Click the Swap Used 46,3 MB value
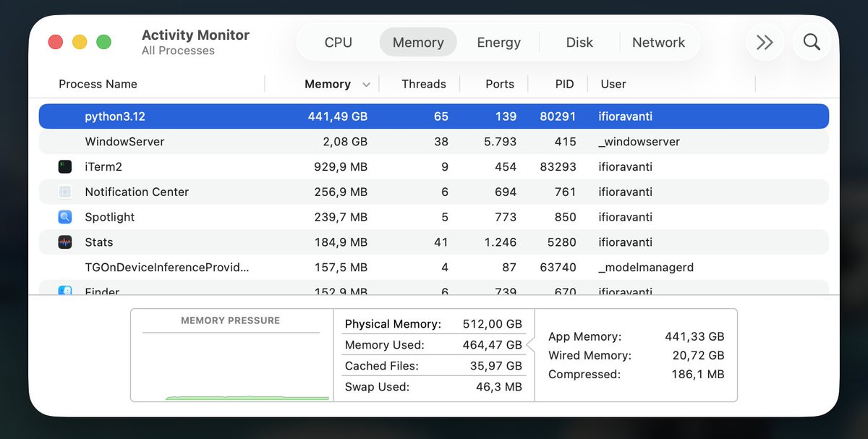Screen dimensions: 868x439 tap(498, 387)
